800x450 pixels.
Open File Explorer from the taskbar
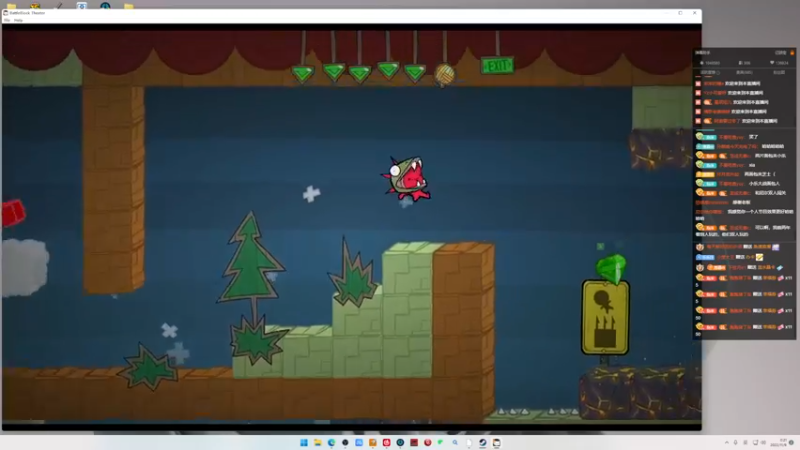317,442
